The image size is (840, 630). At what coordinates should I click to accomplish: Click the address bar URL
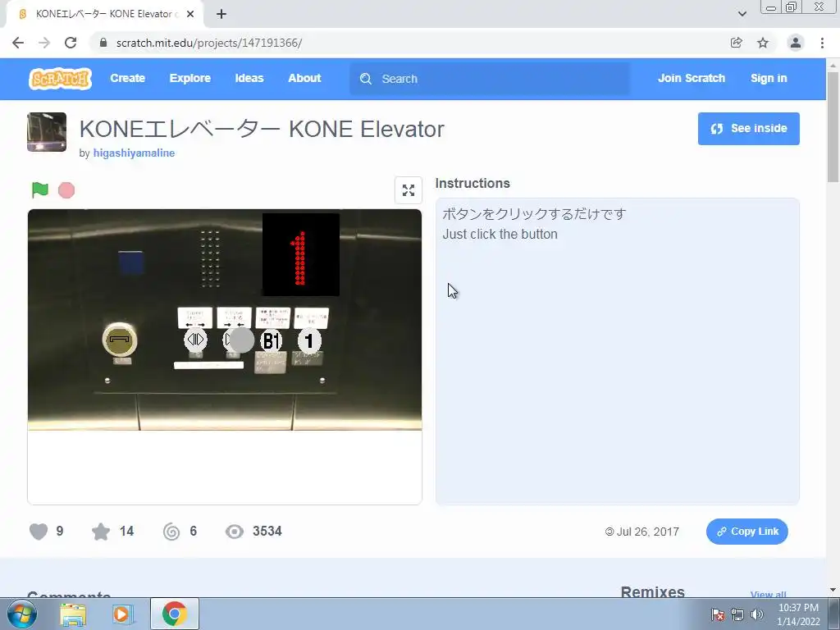209,43
